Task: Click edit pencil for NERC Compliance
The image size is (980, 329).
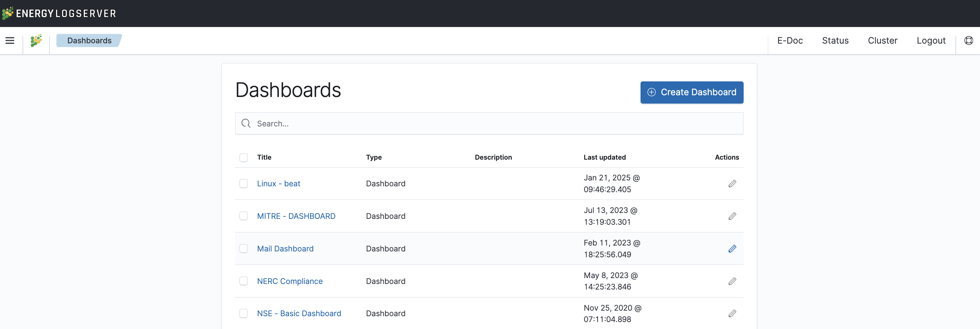Action: click(x=732, y=282)
